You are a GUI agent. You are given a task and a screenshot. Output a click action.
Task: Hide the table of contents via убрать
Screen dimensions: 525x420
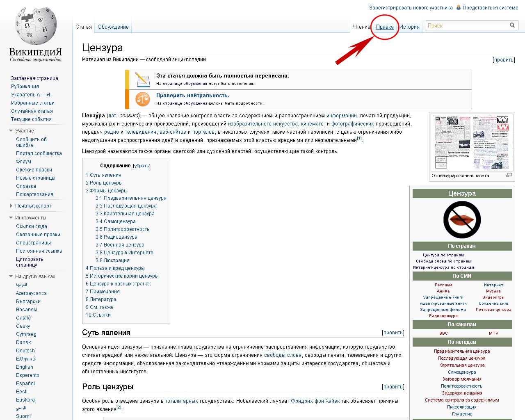coord(142,166)
